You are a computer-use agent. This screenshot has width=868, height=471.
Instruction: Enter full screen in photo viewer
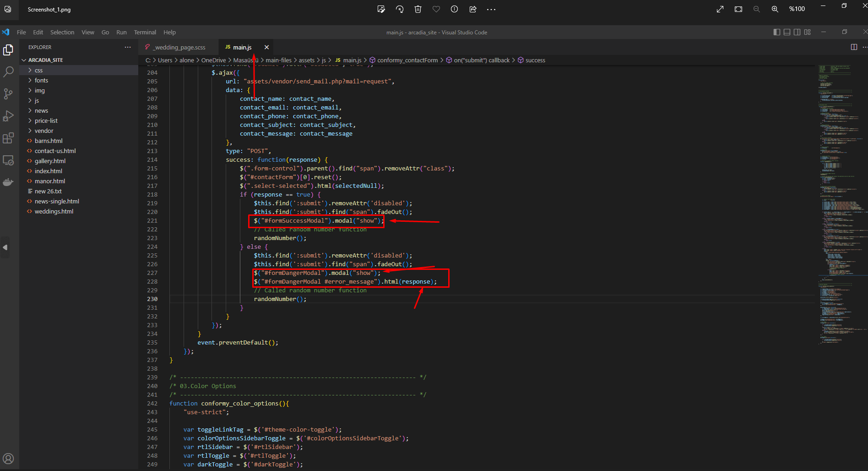tap(720, 9)
